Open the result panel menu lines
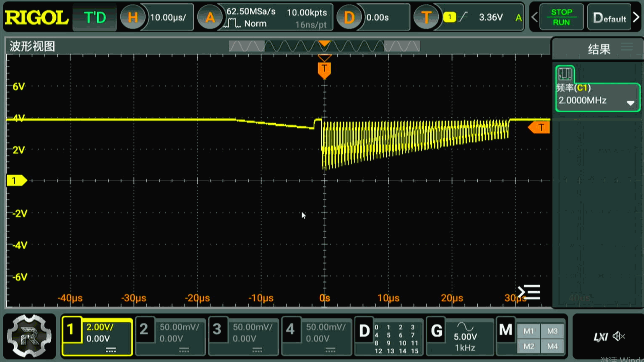 coord(627,47)
